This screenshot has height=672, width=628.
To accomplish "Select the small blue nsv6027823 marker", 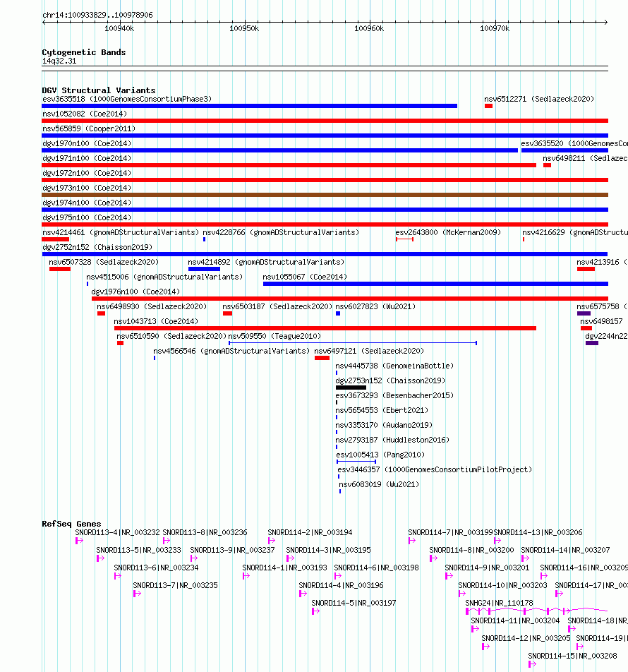I will point(338,313).
